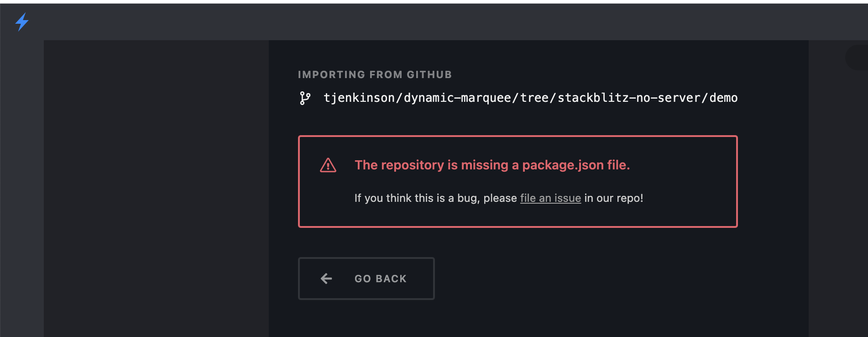Click the left arrow inside the GO BACK button
Viewport: 868px width, 337px height.
point(325,279)
